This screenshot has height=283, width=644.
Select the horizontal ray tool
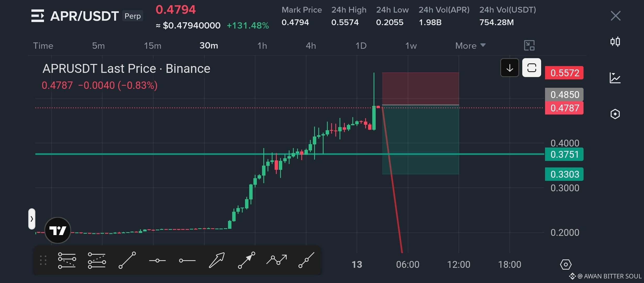(187, 260)
